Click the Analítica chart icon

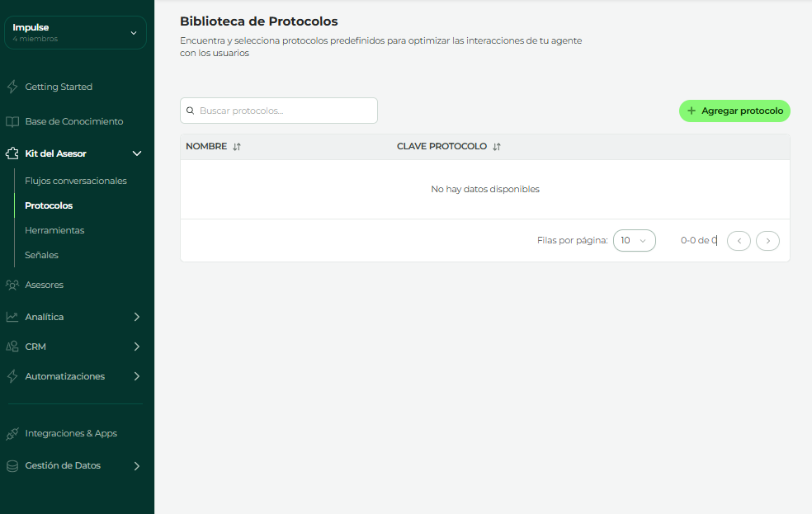[12, 317]
